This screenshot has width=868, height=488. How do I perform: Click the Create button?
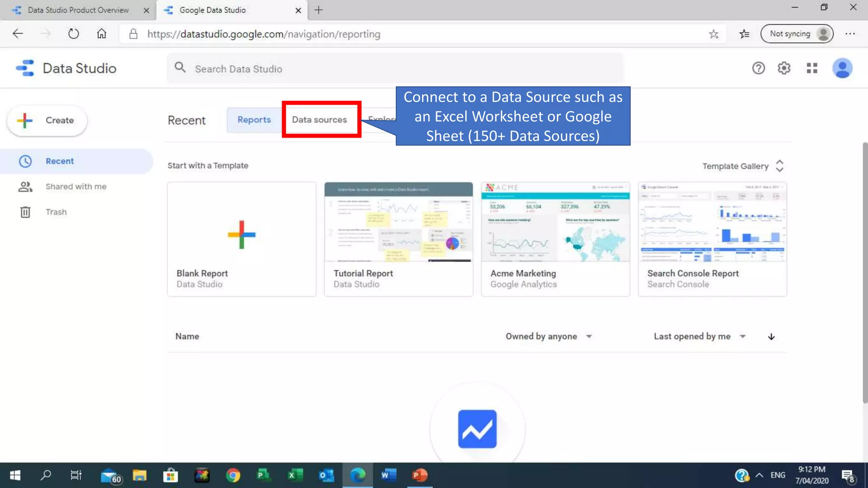(x=47, y=121)
